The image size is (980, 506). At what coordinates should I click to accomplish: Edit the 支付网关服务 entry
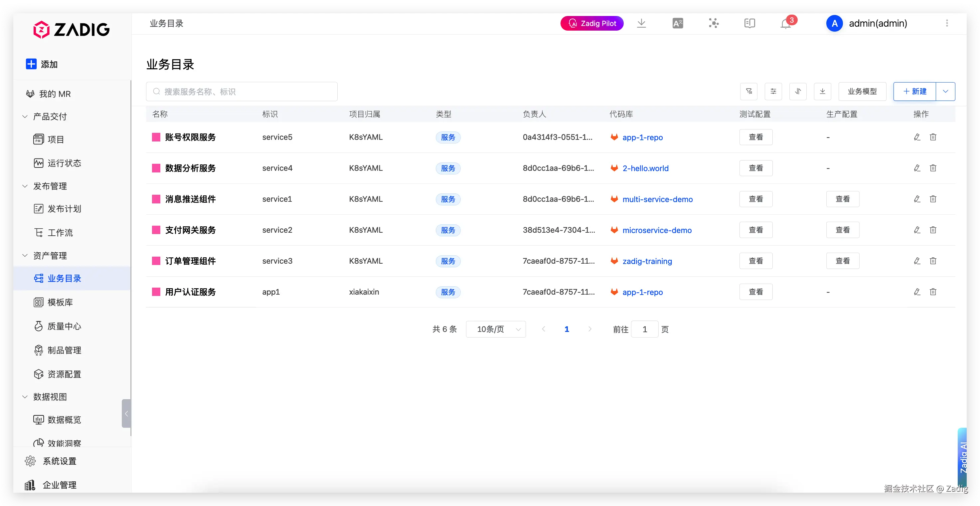[x=917, y=230]
